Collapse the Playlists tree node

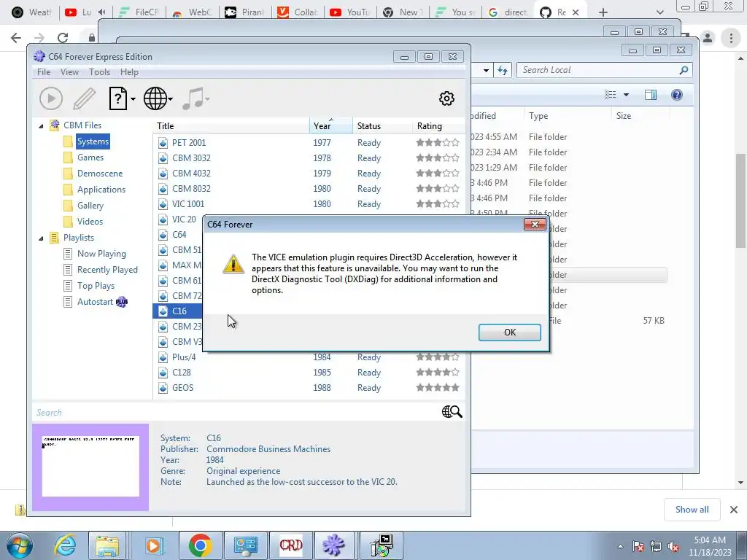tap(41, 238)
